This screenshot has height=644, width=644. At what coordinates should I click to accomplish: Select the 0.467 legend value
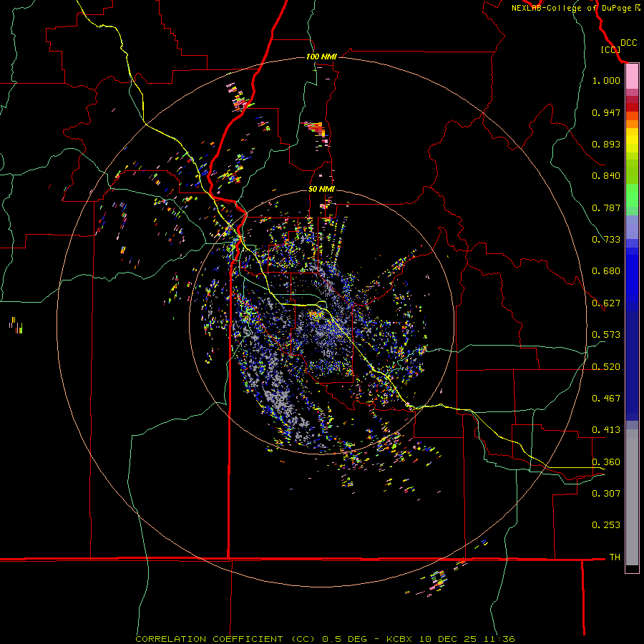[606, 399]
